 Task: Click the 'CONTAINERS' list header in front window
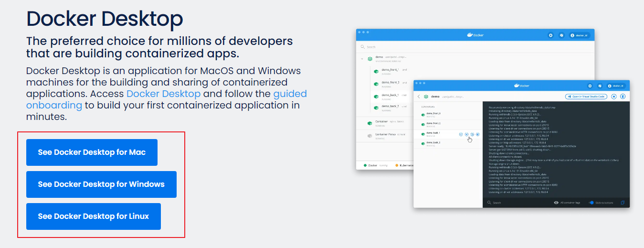click(428, 107)
